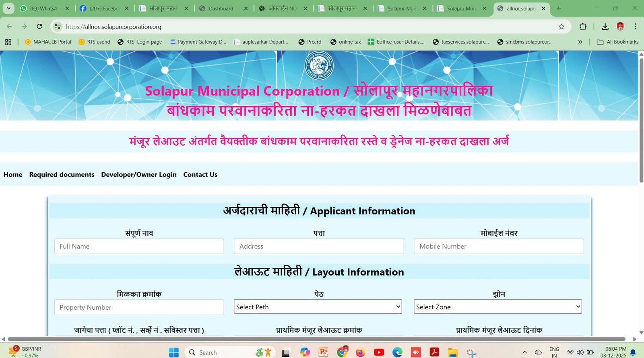Open the Chrome downloads icon
644x358 pixels.
pyautogui.click(x=605, y=27)
